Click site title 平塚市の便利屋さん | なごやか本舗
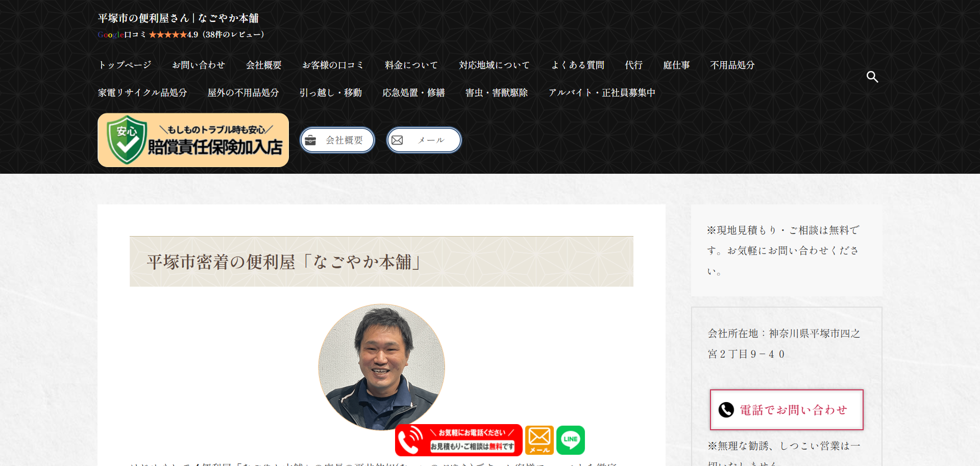 point(178,18)
